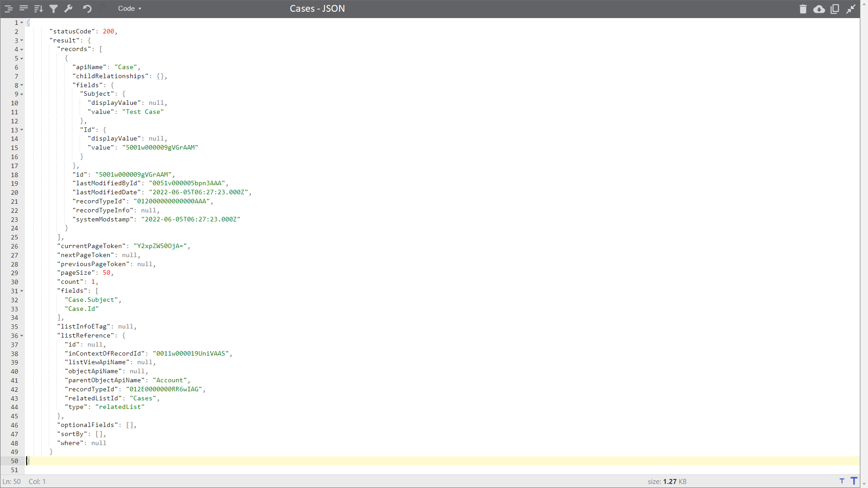Collapse the "result" object on line 3
Image resolution: width=868 pixels, height=488 pixels.
pyautogui.click(x=22, y=41)
